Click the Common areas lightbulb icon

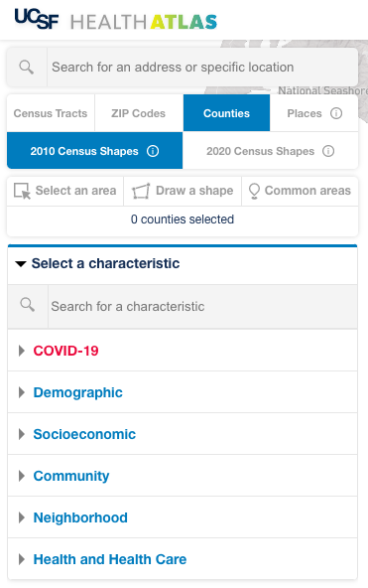point(254,191)
